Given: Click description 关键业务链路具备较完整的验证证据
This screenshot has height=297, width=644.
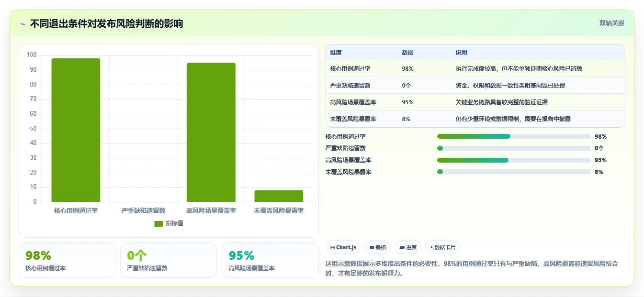Looking at the screenshot, I should pyautogui.click(x=501, y=102).
